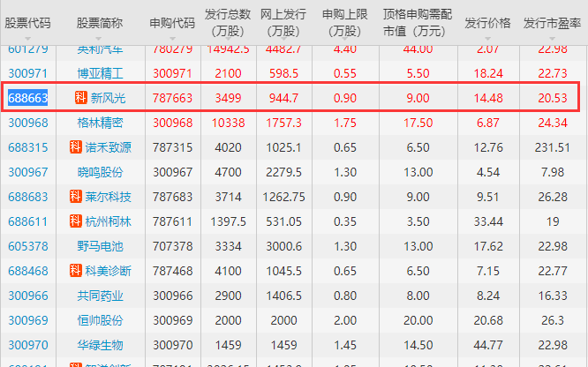Open 恒帅股份 stock name link
588x367 pixels.
[x=100, y=320]
